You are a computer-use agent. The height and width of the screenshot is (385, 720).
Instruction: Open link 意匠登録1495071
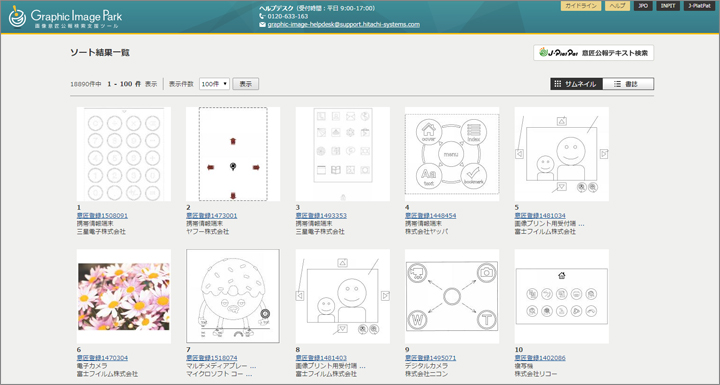point(431,358)
